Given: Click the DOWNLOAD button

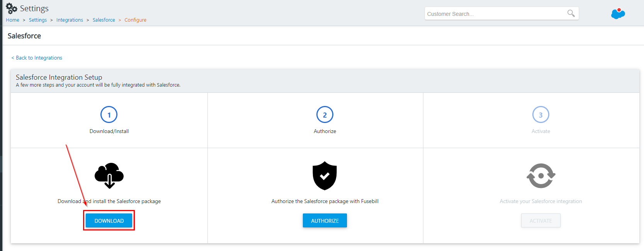Looking at the screenshot, I should (109, 221).
